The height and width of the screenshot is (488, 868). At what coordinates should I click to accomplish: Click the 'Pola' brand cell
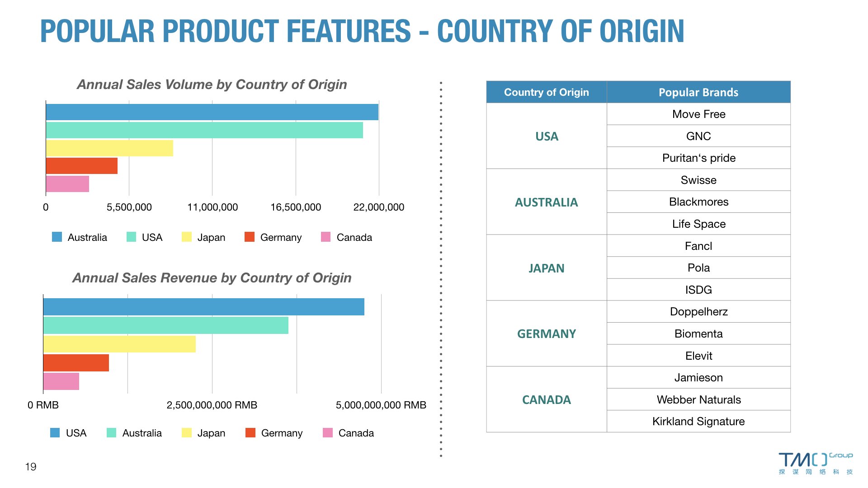(698, 267)
